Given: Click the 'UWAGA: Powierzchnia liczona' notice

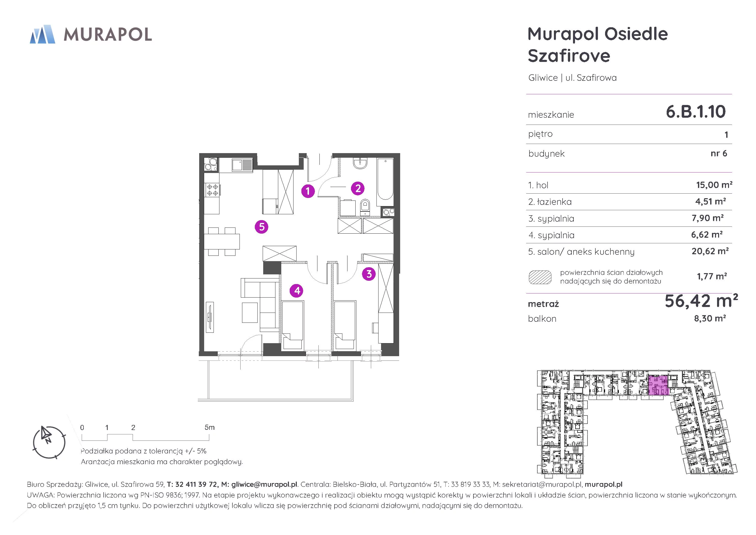Looking at the screenshot, I should click(382, 495).
